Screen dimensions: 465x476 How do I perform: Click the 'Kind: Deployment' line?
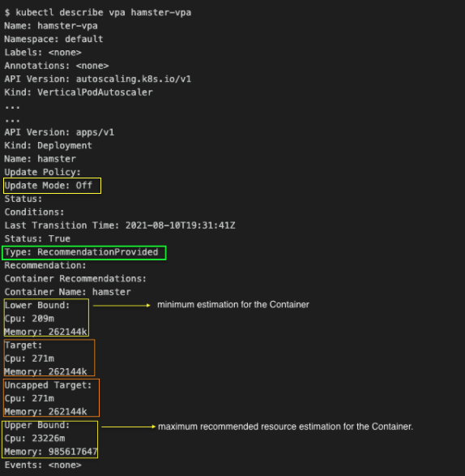tap(49, 145)
